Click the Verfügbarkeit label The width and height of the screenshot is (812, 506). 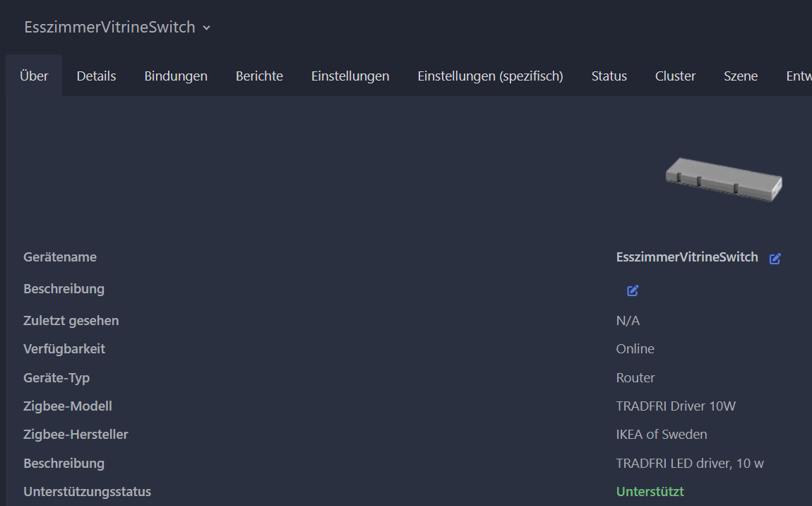(x=64, y=349)
